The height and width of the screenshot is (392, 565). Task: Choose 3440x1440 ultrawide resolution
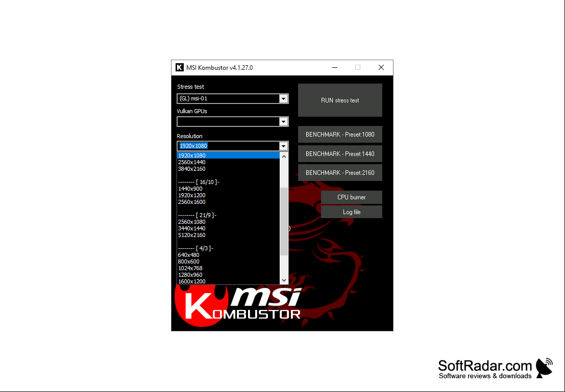[228, 228]
